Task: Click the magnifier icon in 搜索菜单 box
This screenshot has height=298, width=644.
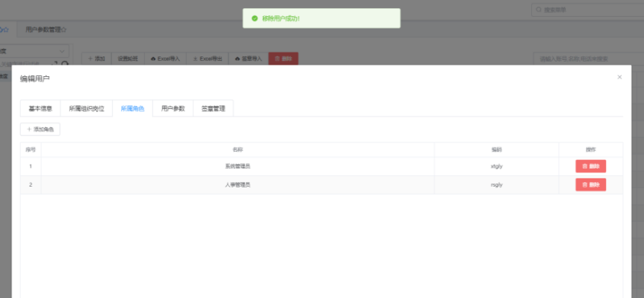Action: click(x=538, y=10)
